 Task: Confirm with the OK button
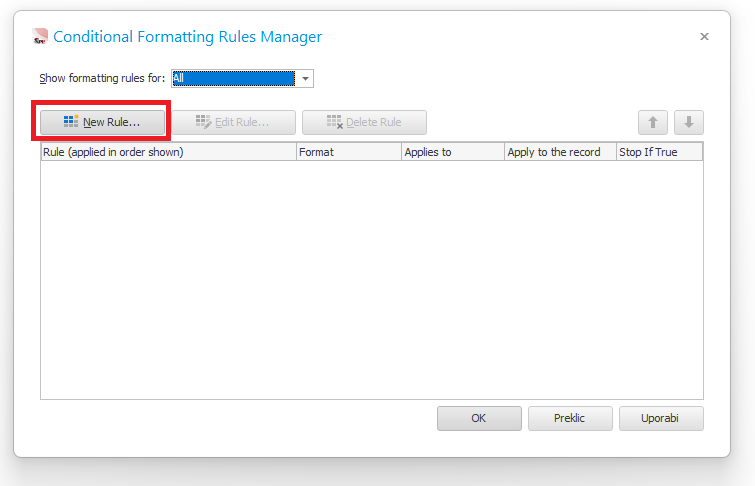coord(479,418)
